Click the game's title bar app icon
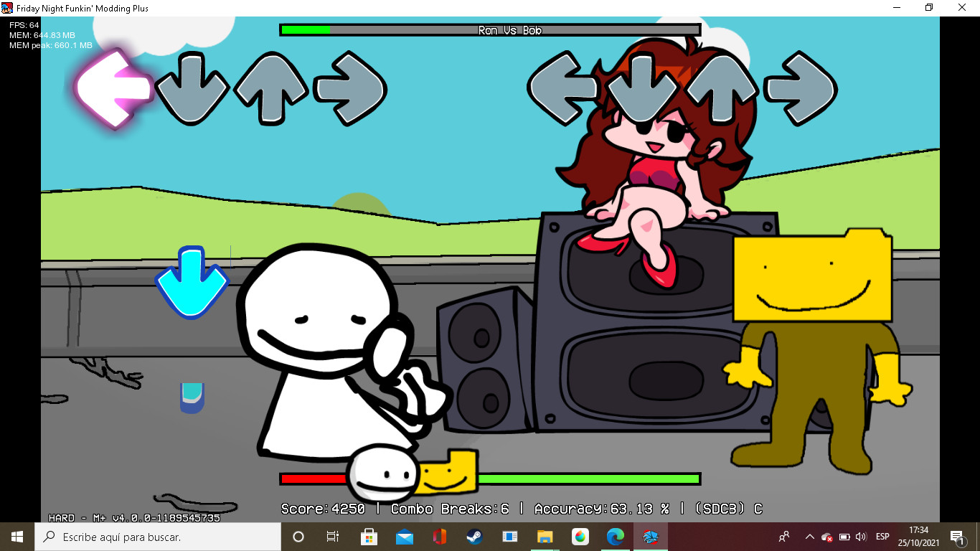Screen dimensions: 980x551 click(x=7, y=7)
